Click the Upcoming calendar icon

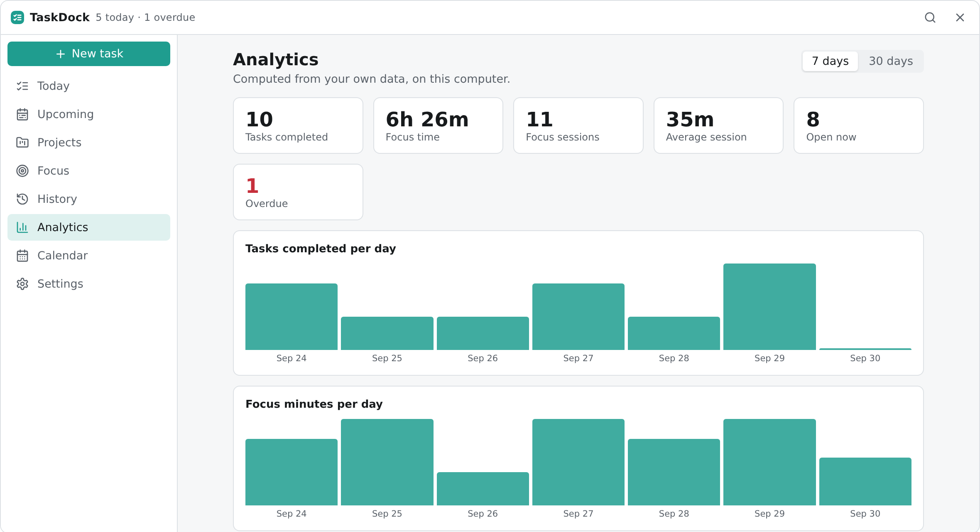click(22, 114)
